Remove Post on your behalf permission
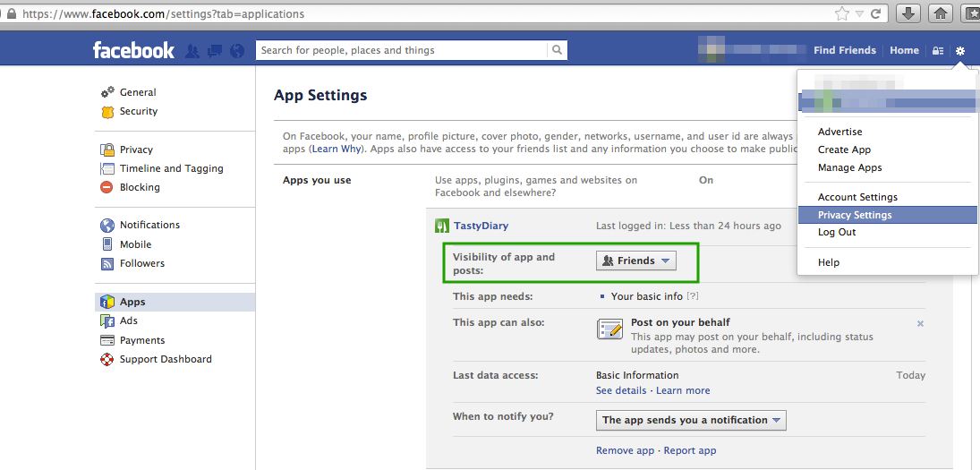Screen dimensions: 980x470 (x=920, y=323)
